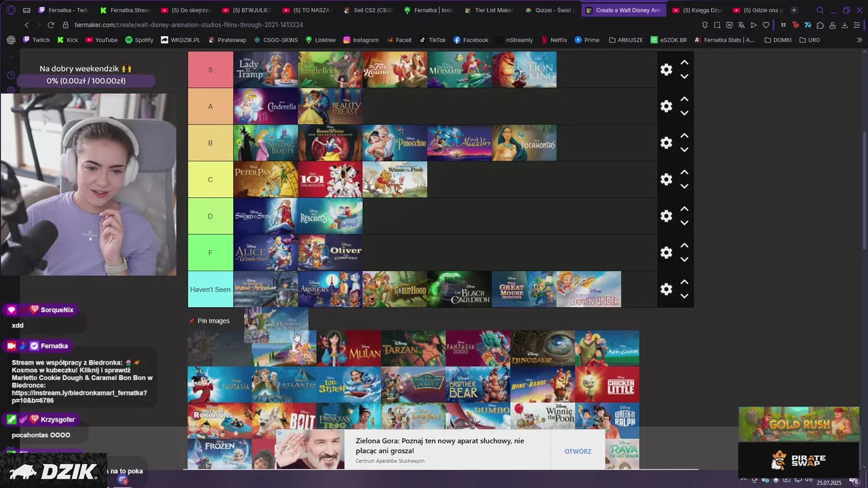Move S tier row down

(684, 77)
